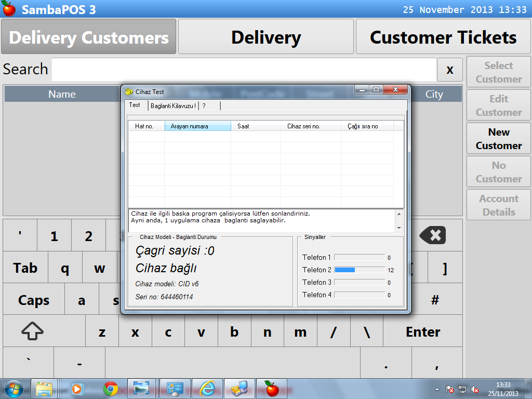Open Windows Explorer folder in taskbar
The width and height of the screenshot is (532, 399).
pyautogui.click(x=45, y=389)
